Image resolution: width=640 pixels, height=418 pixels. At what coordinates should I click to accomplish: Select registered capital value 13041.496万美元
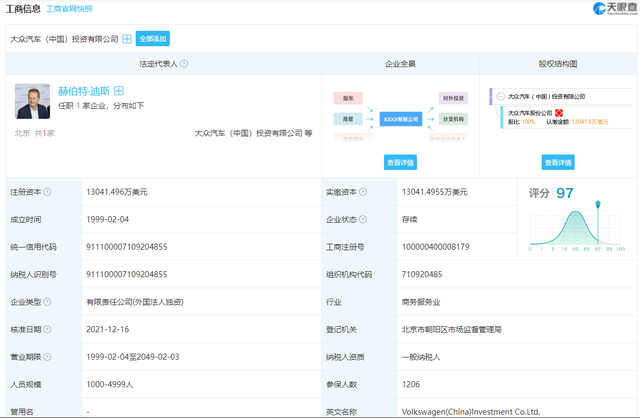point(117,192)
